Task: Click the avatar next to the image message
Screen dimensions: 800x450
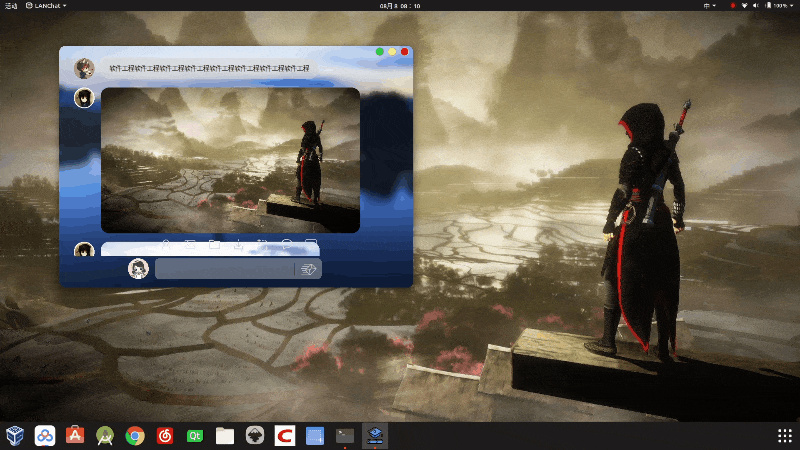Action: [x=84, y=97]
